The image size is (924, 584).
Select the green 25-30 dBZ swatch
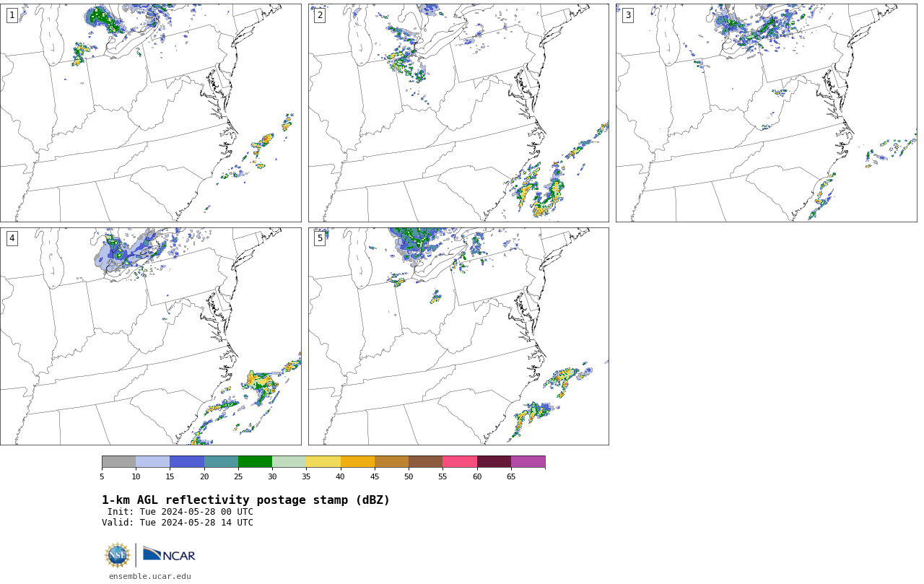pyautogui.click(x=255, y=462)
